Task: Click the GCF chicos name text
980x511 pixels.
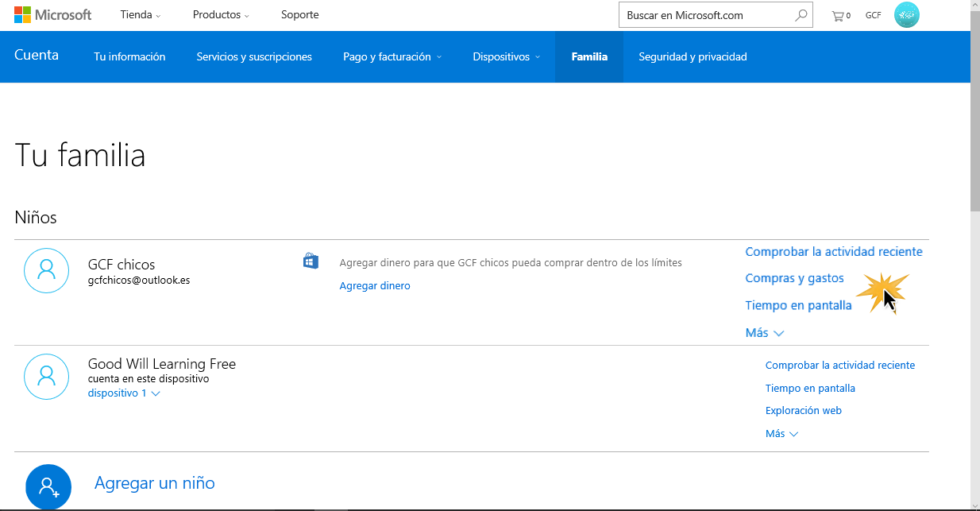Action: [122, 265]
